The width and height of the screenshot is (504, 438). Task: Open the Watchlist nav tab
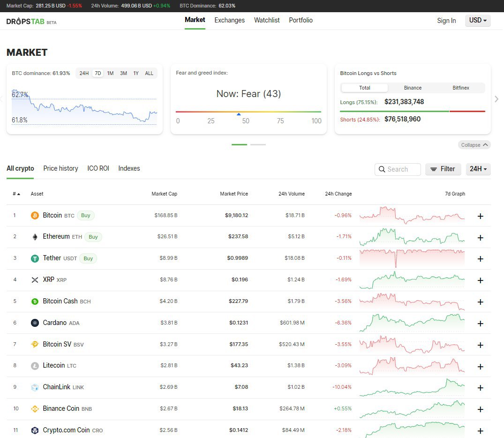point(267,20)
